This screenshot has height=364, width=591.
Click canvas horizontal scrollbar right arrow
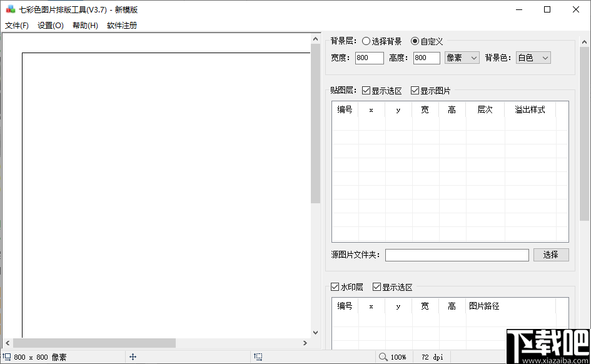pyautogui.click(x=305, y=343)
